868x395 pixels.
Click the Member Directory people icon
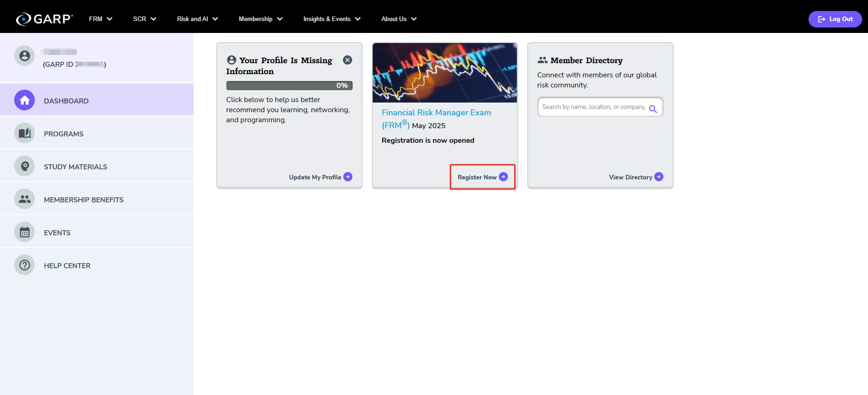click(x=542, y=60)
